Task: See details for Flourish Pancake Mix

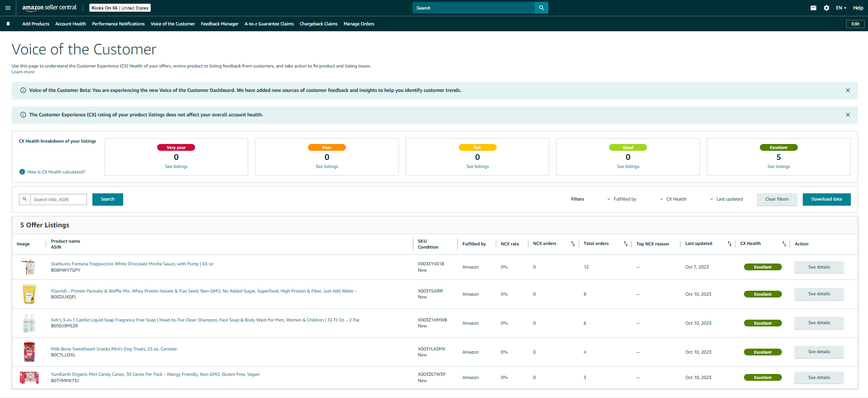Action: (819, 294)
